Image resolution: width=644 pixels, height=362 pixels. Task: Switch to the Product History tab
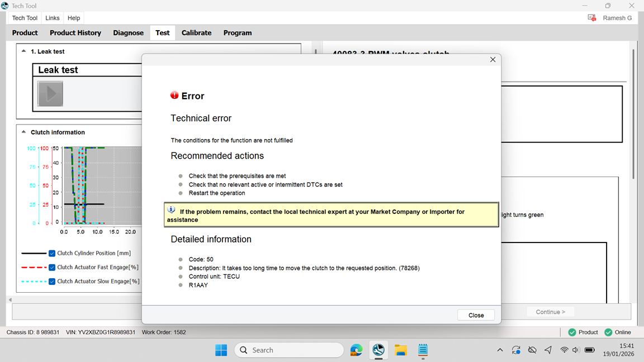(x=75, y=33)
